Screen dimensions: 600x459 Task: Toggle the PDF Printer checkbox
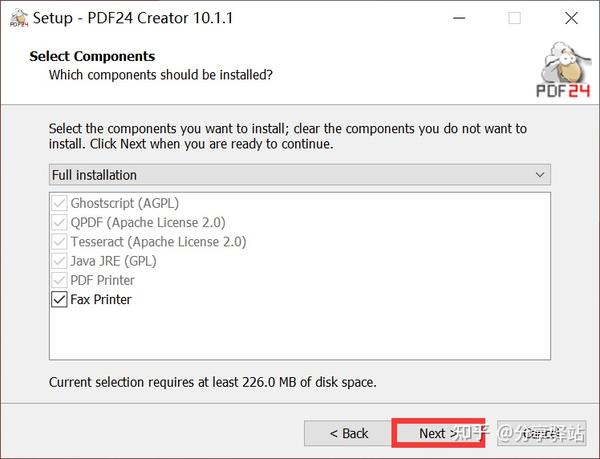point(58,280)
